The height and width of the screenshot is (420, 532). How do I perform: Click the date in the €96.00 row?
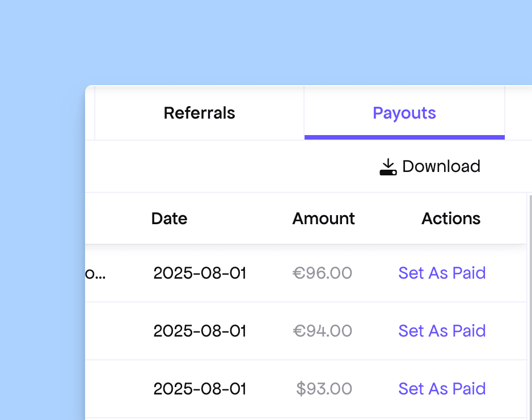point(200,273)
